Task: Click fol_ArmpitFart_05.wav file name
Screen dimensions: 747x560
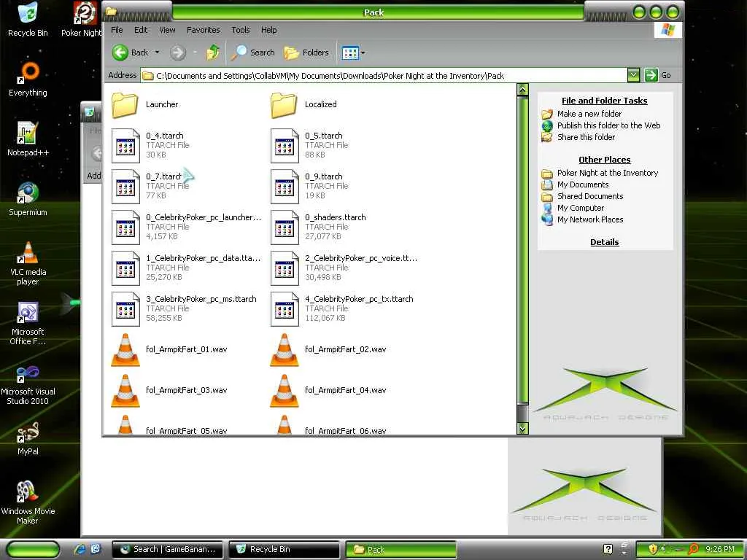Action: coord(186,430)
